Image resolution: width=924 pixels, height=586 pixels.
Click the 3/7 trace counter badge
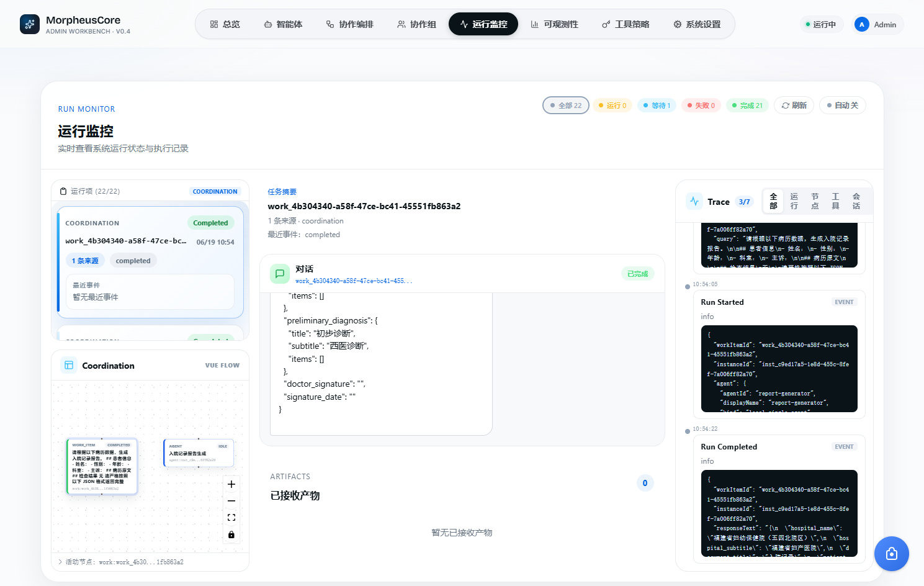[x=745, y=202]
